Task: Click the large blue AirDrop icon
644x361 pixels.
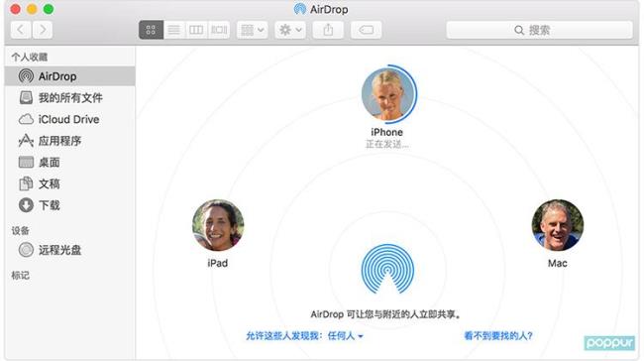Action: point(387,269)
